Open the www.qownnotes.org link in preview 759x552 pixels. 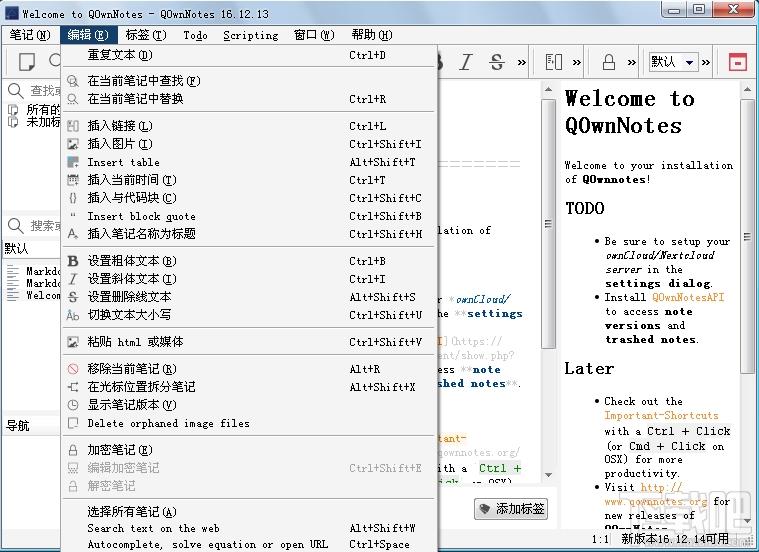click(656, 502)
